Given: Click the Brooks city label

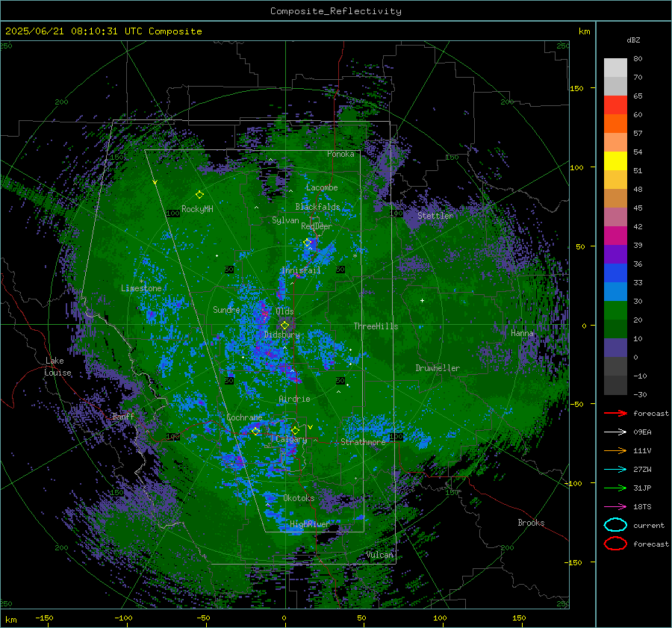Looking at the screenshot, I should pos(531,523).
